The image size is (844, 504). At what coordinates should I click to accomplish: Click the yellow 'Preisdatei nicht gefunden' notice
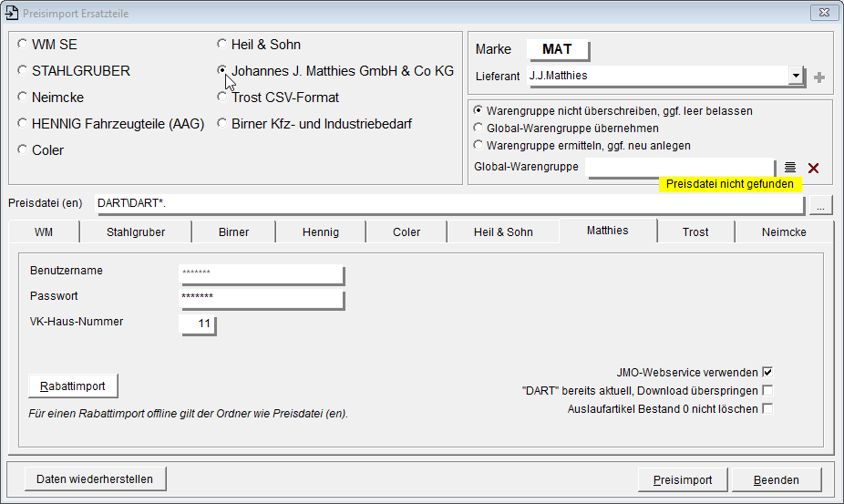pyautogui.click(x=730, y=184)
